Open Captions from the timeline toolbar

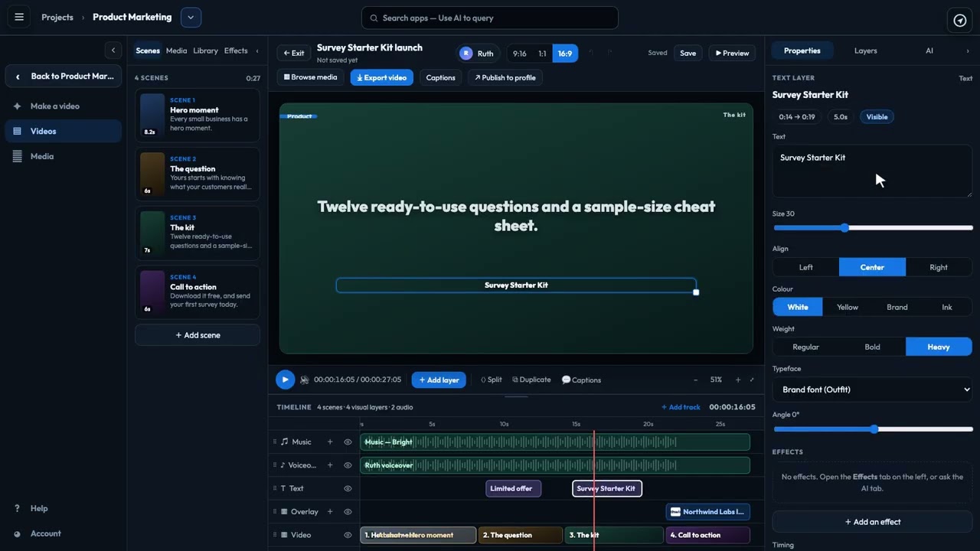pos(581,380)
